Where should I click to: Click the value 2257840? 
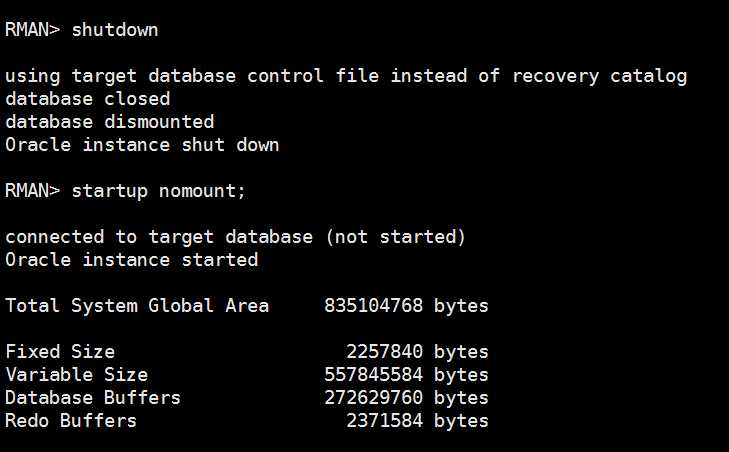385,352
